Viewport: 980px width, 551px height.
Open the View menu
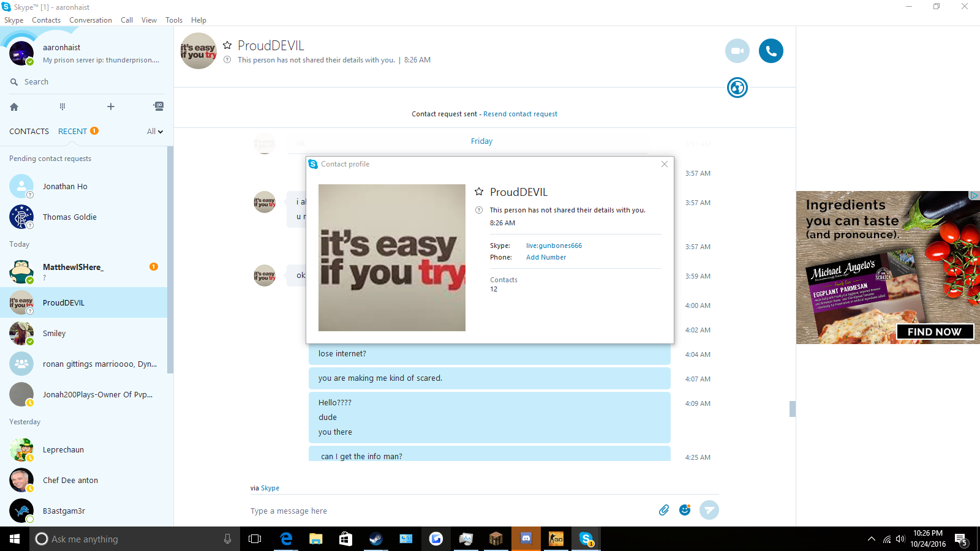click(149, 20)
